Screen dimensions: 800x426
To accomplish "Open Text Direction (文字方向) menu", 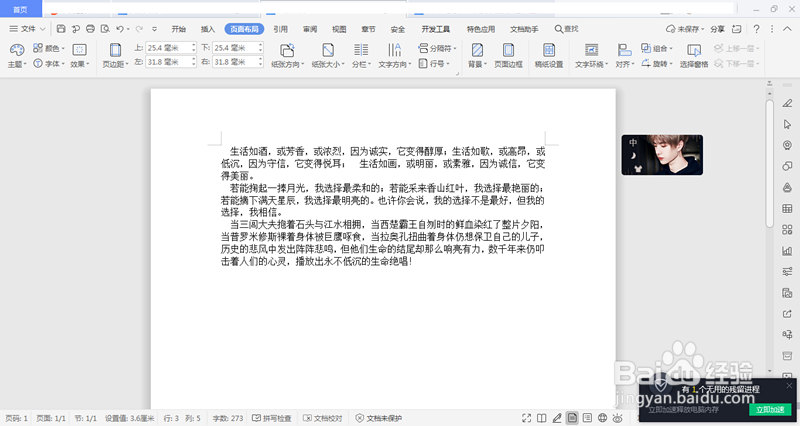I will 394,56.
